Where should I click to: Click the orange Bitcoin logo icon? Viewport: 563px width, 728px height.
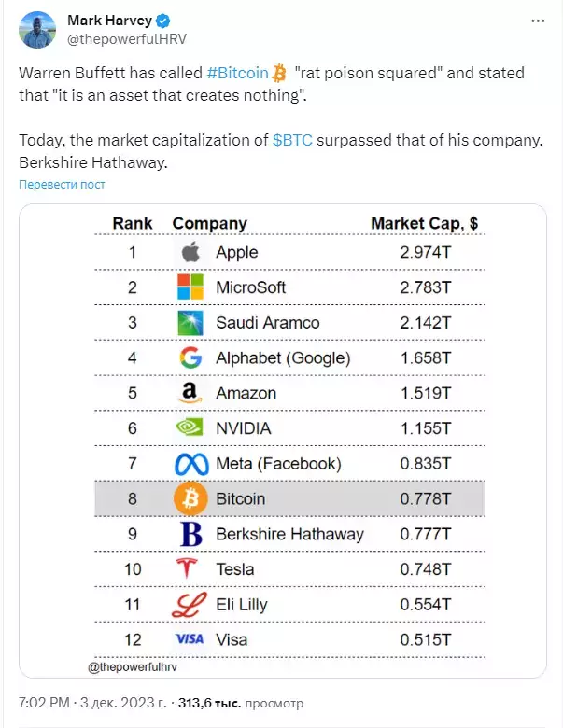tap(190, 498)
